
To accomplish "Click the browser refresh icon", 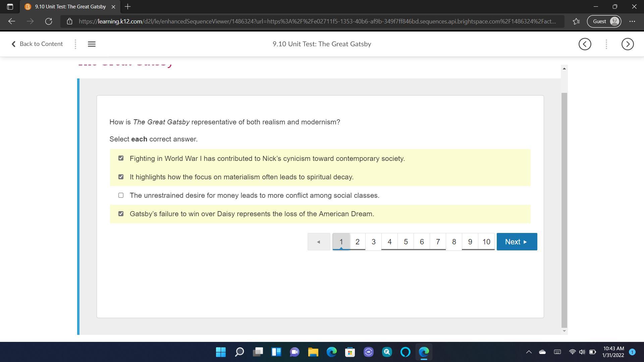I will pos(49,21).
